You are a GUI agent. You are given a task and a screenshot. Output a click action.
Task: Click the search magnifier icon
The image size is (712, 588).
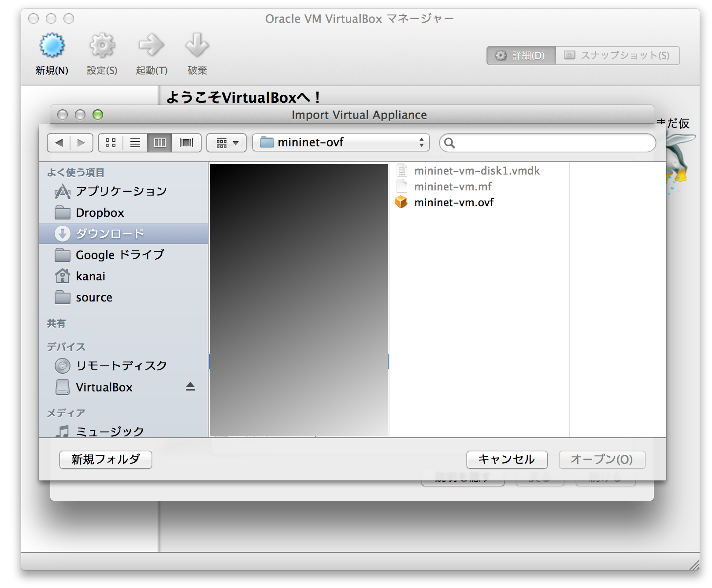[x=449, y=143]
